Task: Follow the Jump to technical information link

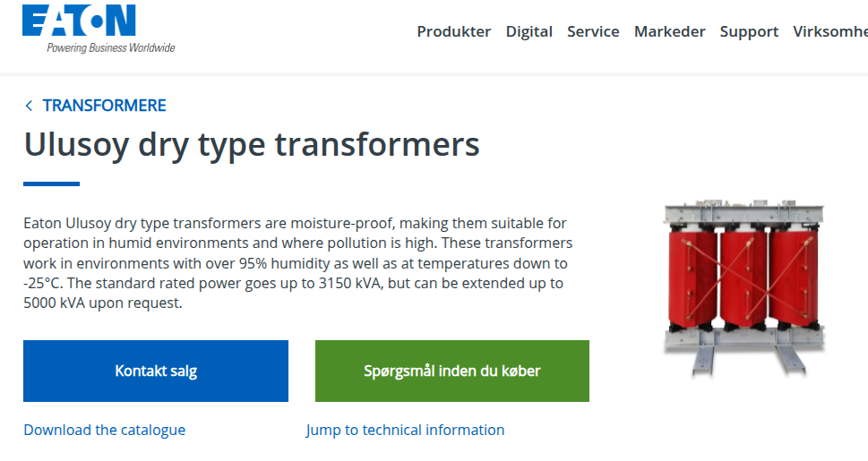Action: (x=405, y=430)
